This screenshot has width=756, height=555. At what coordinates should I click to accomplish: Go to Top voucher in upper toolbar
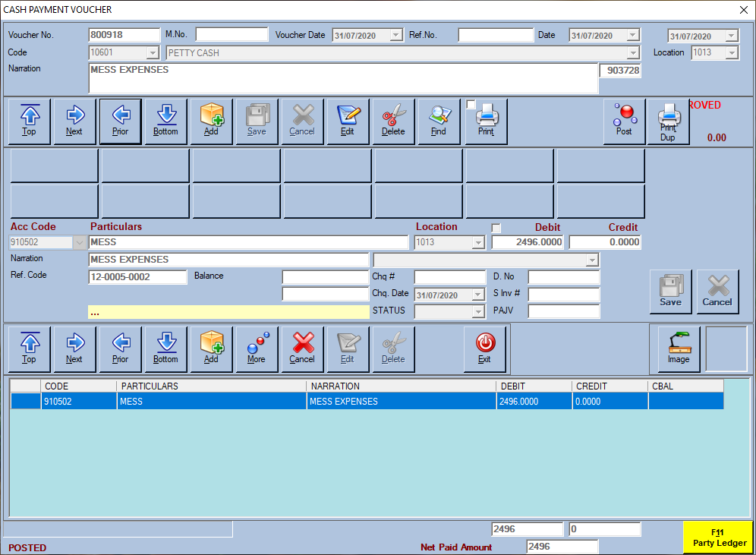30,121
